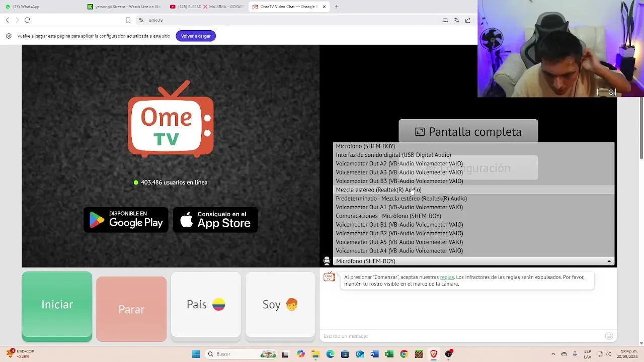This screenshot has height=362, width=644.
Task: Choose the first Micrófono (SHEM-BOY) option in the list
Action: coord(474,146)
